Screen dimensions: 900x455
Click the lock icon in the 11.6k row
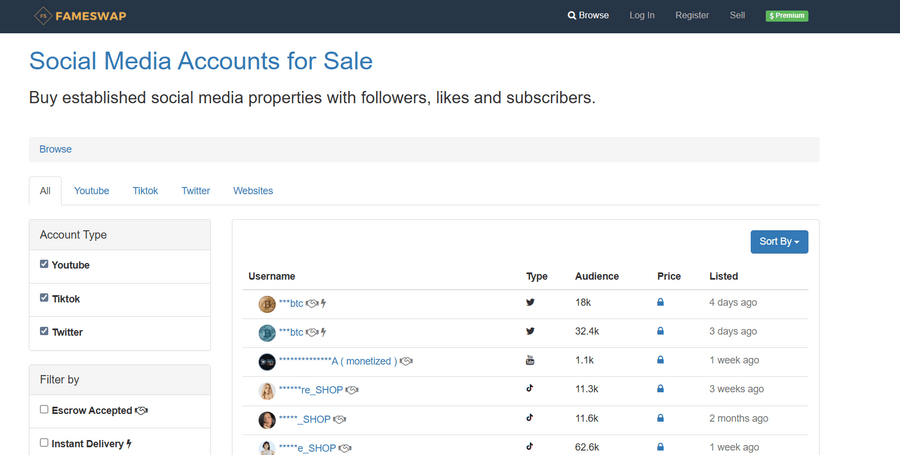pos(660,419)
